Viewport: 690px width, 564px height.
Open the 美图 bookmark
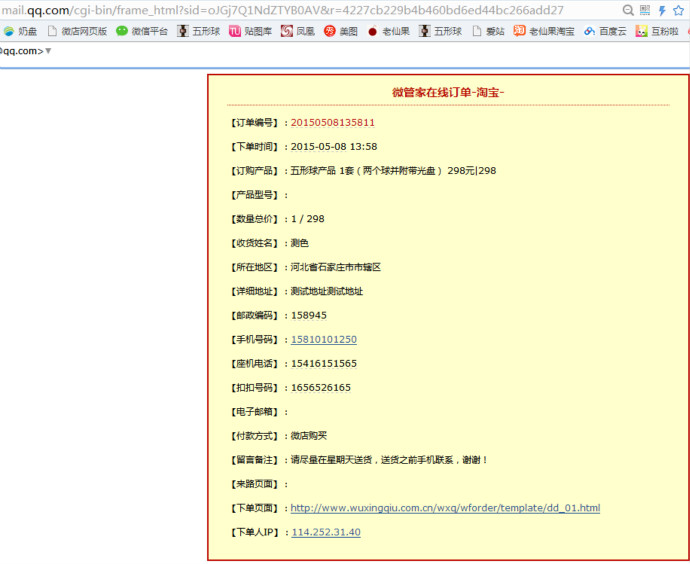(x=341, y=31)
